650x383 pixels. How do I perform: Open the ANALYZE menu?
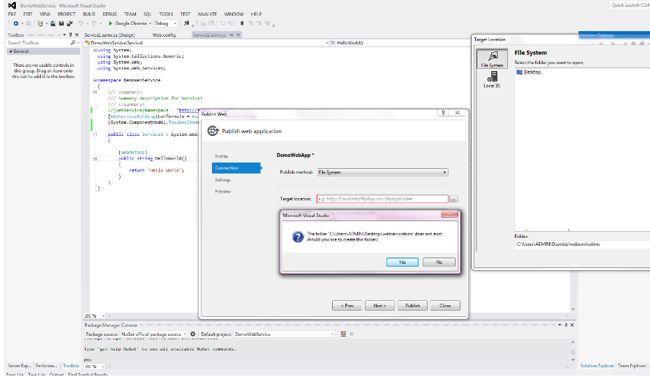coord(207,14)
